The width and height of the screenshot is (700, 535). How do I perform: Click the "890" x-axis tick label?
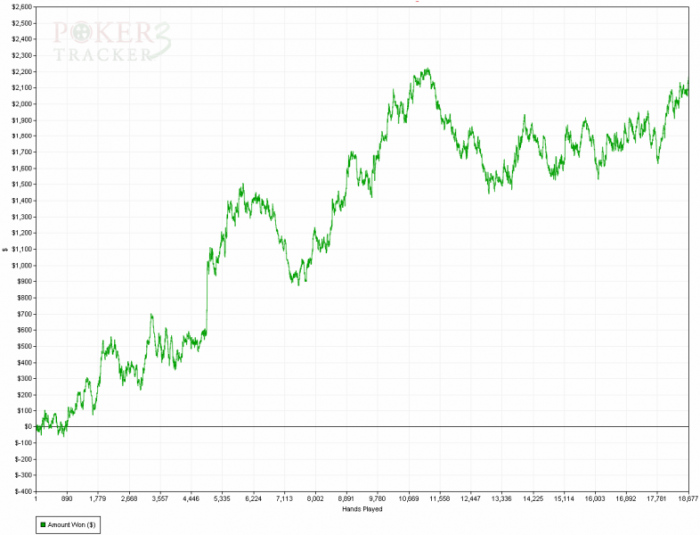coord(67,498)
